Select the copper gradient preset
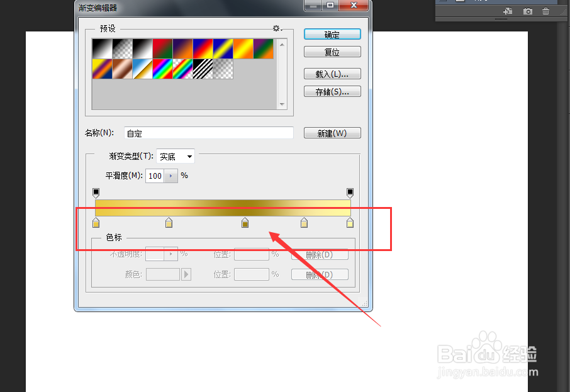Image resolution: width=570 pixels, height=392 pixels. (123, 69)
